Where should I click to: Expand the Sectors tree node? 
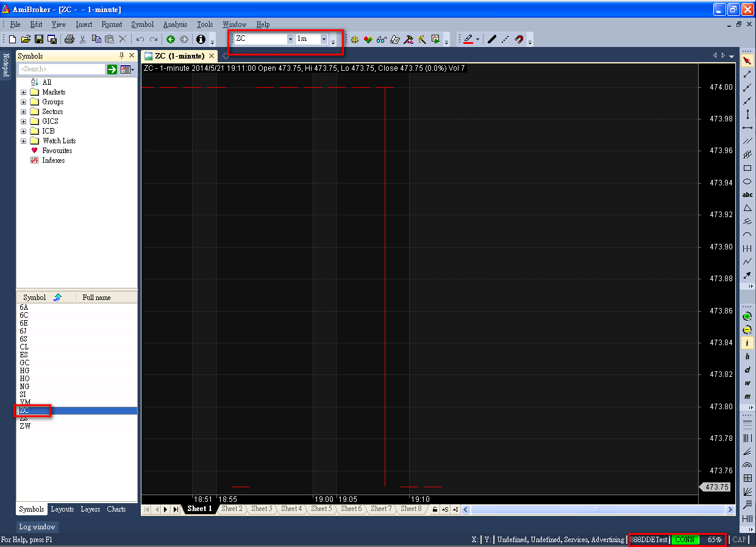coord(24,112)
